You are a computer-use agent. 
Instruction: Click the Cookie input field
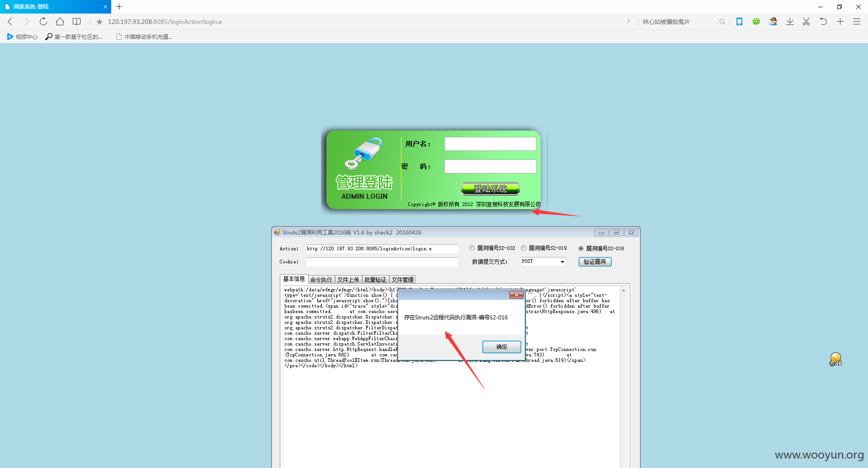click(382, 262)
